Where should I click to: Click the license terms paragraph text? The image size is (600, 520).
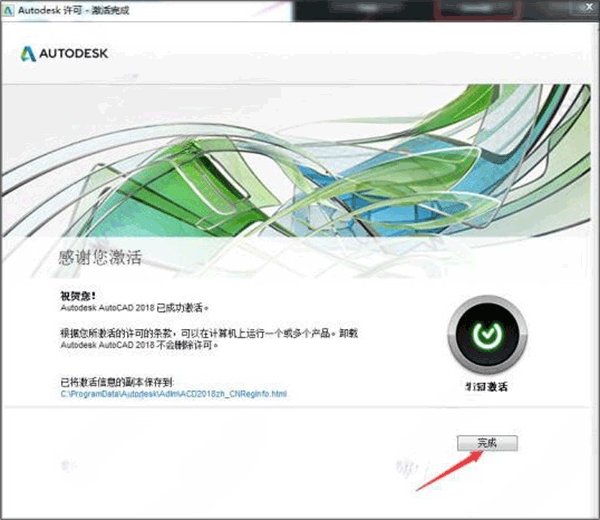(x=209, y=339)
